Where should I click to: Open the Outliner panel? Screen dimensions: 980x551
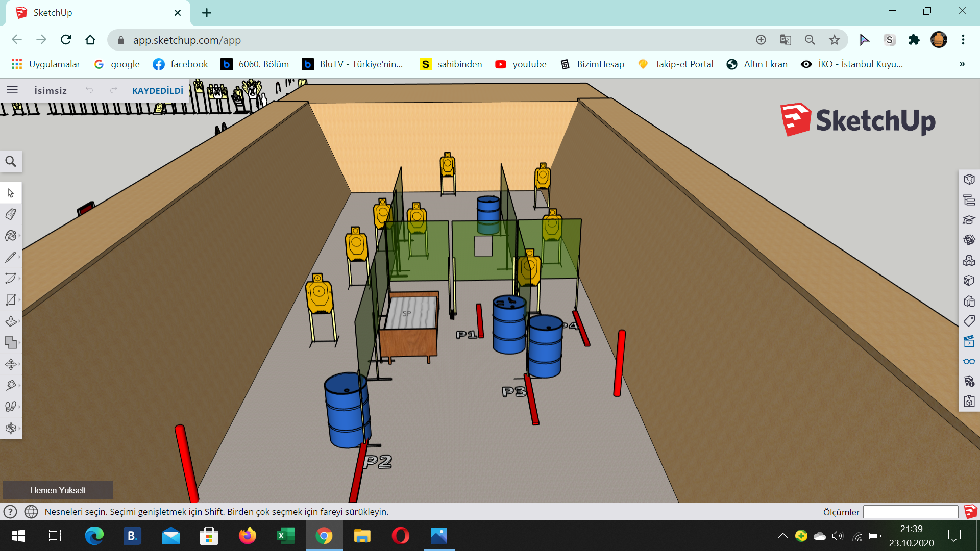tap(969, 200)
